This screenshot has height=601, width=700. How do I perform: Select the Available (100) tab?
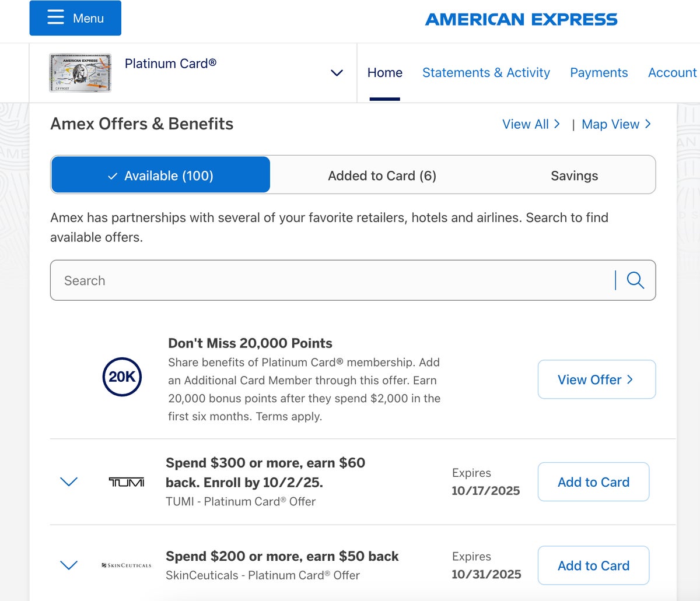pos(160,175)
